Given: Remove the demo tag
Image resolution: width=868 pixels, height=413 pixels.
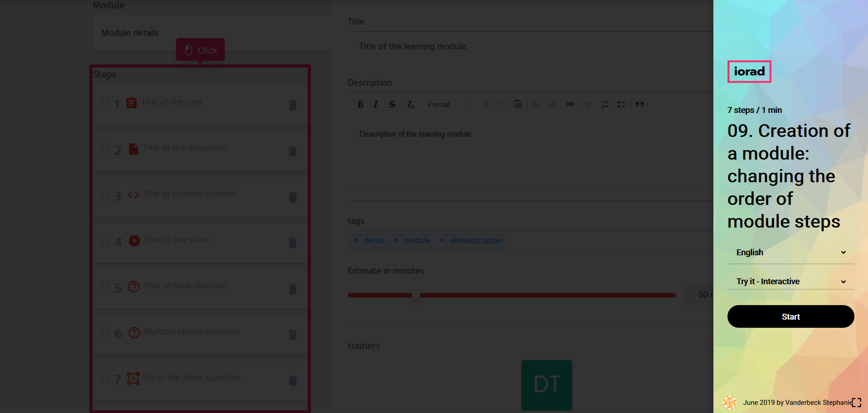Looking at the screenshot, I should click(x=356, y=240).
